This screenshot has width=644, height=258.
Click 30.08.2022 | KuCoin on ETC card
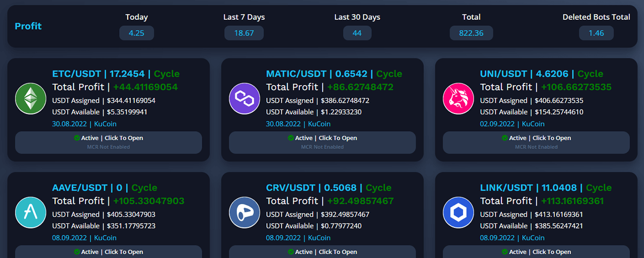tap(84, 124)
